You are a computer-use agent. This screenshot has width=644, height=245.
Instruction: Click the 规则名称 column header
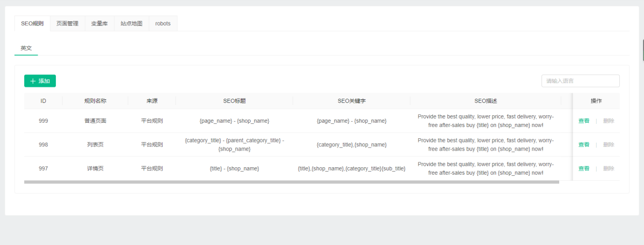coord(96,101)
